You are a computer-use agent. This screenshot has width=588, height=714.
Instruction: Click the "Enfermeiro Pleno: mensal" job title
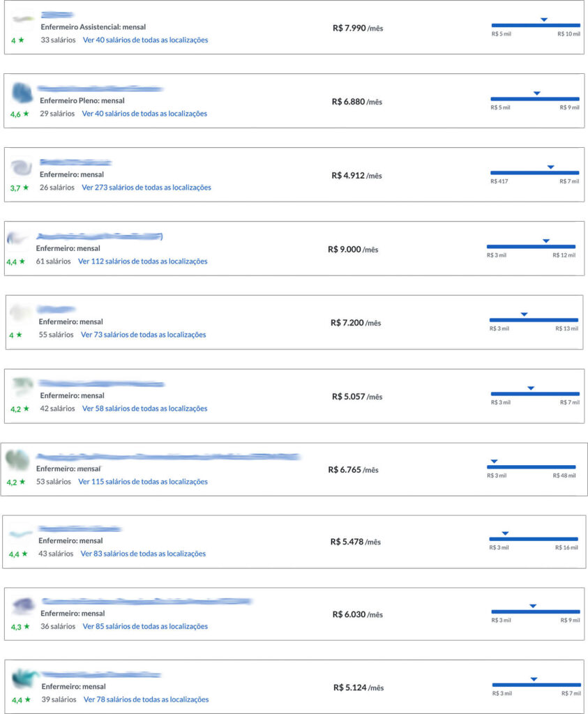[82, 101]
